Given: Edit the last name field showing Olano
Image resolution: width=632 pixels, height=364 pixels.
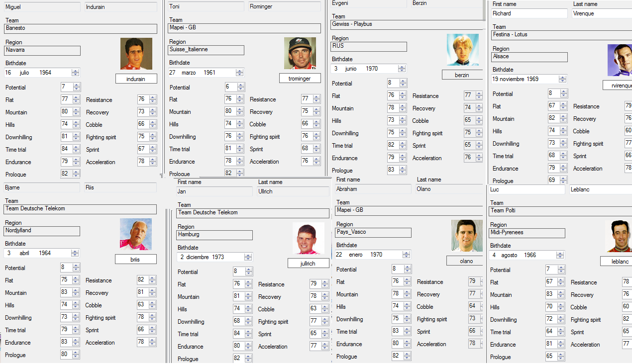Looking at the screenshot, I should coord(449,189).
